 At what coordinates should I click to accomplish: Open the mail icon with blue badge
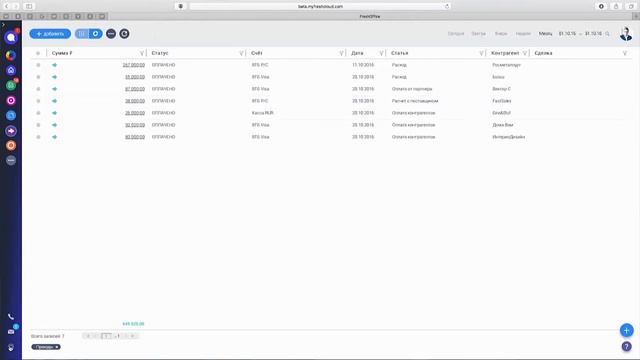tap(11, 331)
